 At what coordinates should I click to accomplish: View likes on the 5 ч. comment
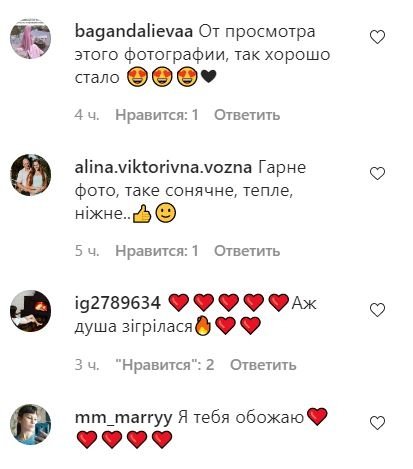[157, 251]
